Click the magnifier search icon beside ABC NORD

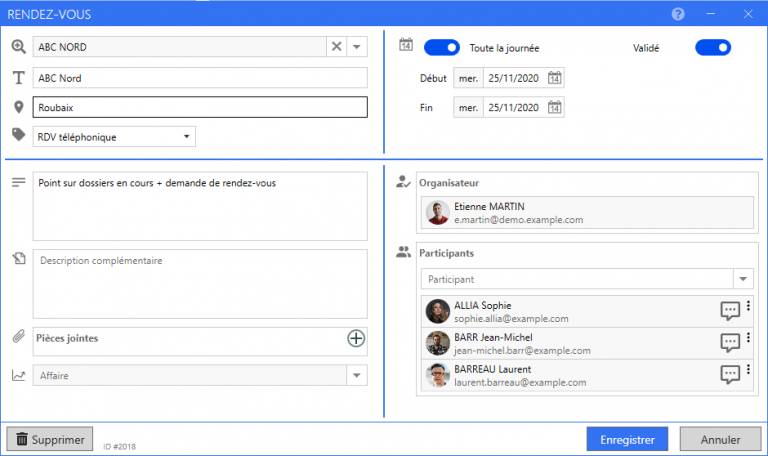click(19, 47)
